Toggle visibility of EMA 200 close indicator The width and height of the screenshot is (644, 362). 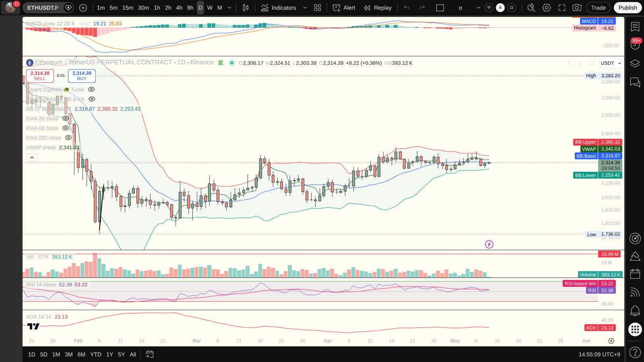[68, 138]
